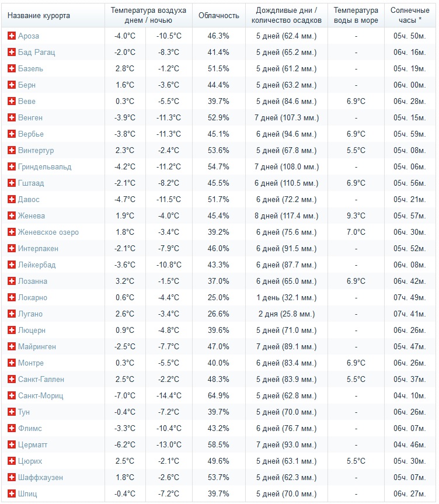The image size is (439, 504).
Task: Click the Swiss flag icon next to Базель
Action: coord(12,68)
